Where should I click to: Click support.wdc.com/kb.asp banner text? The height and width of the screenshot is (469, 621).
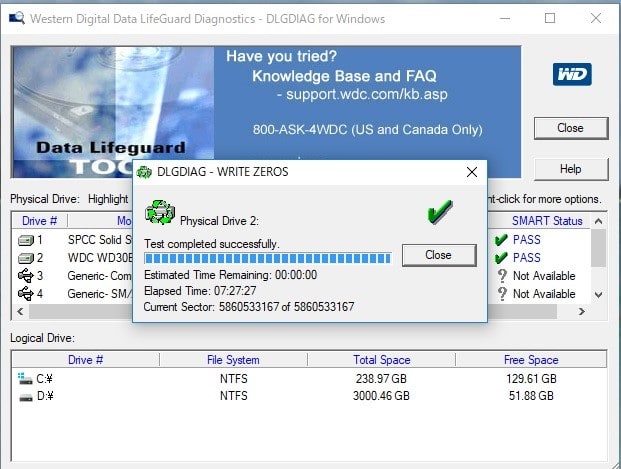pyautogui.click(x=367, y=95)
